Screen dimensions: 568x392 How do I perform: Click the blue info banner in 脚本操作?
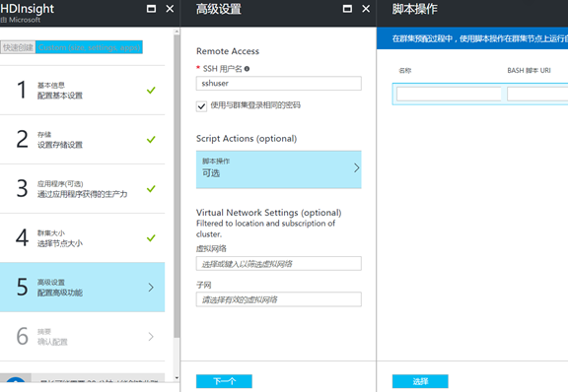point(472,38)
